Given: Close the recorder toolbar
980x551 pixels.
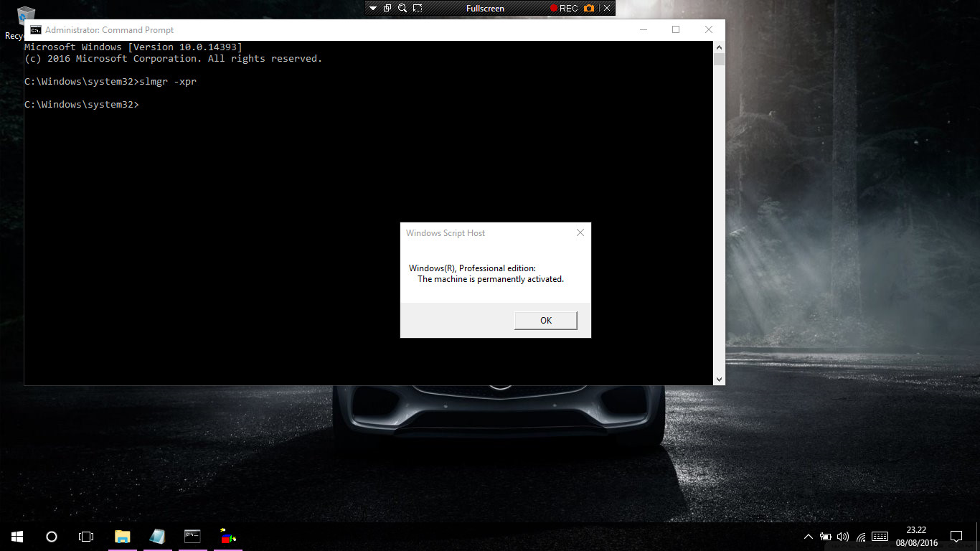Looking at the screenshot, I should [x=607, y=9].
